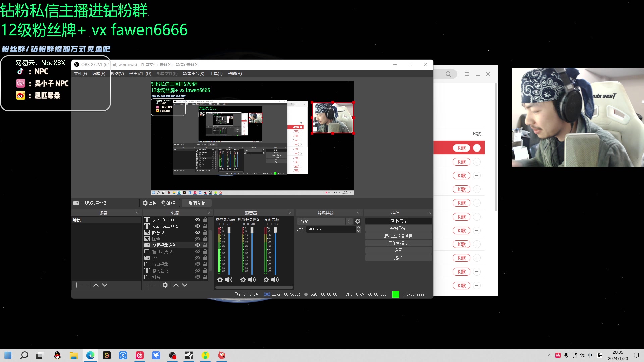Select webcam thumbnail in OBS preview

point(333,118)
